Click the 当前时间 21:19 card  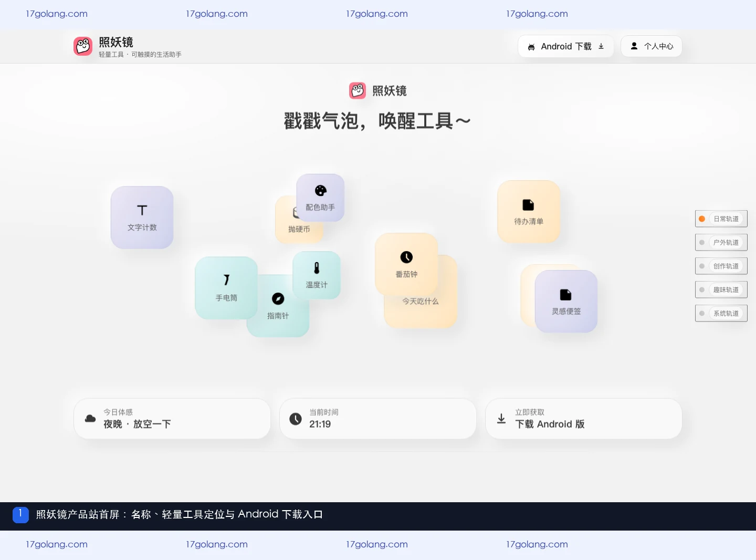(x=378, y=419)
